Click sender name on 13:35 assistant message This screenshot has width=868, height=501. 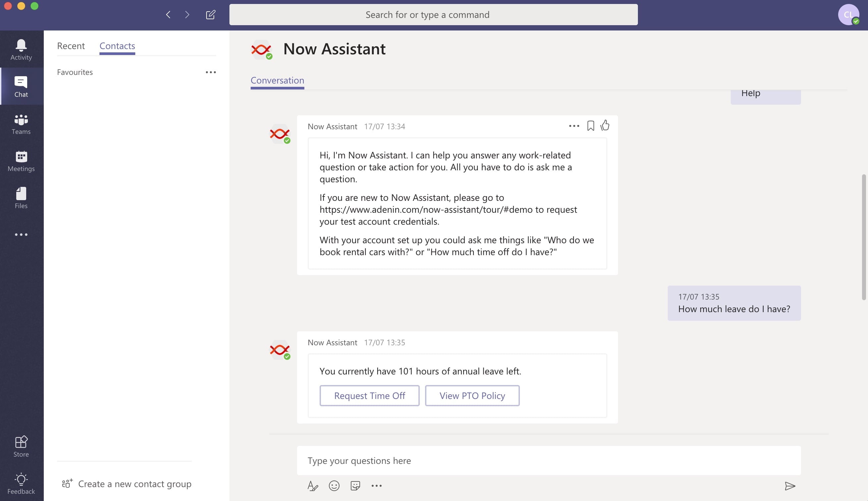[x=332, y=342]
